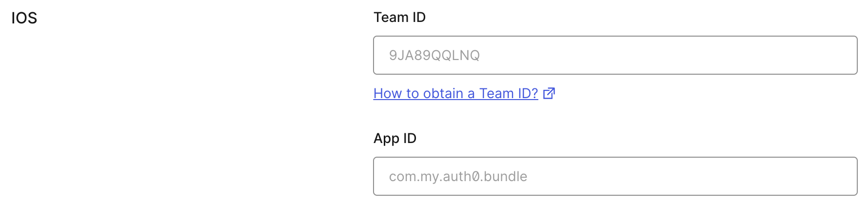Screen dimensions: 868x206
Task: Click into the Team ID input field
Action: click(615, 55)
